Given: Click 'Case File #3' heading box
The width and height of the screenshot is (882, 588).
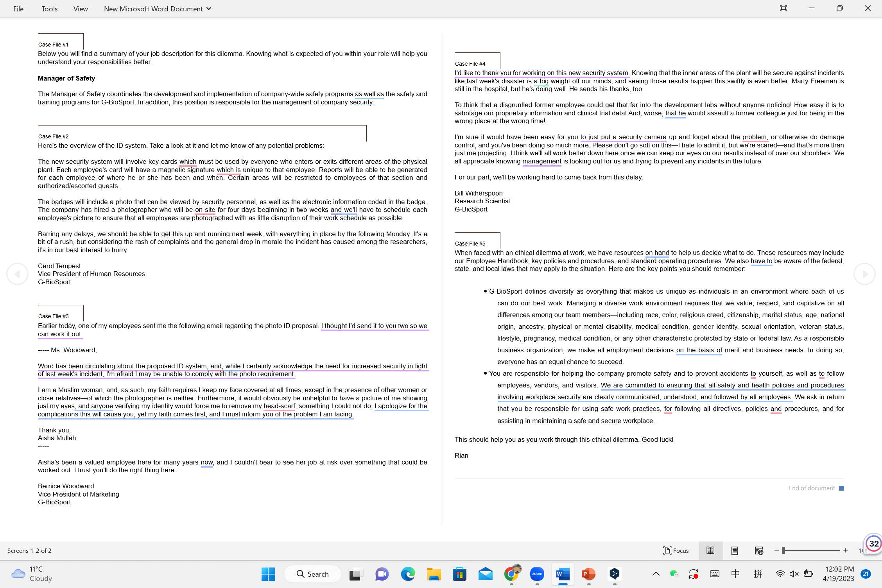Looking at the screenshot, I should pyautogui.click(x=61, y=313).
